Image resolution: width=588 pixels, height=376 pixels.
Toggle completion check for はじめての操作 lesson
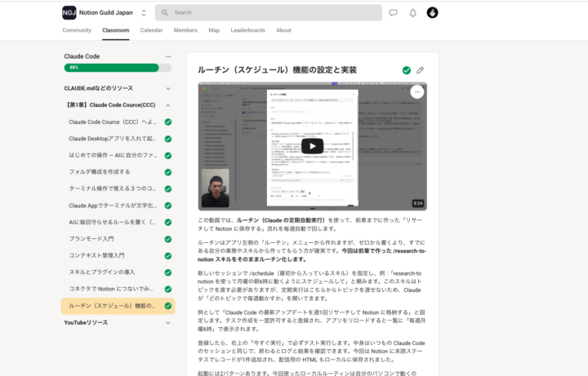168,156
